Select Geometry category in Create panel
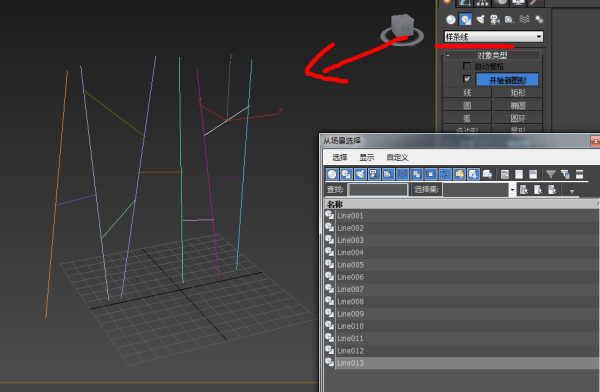 click(x=451, y=19)
